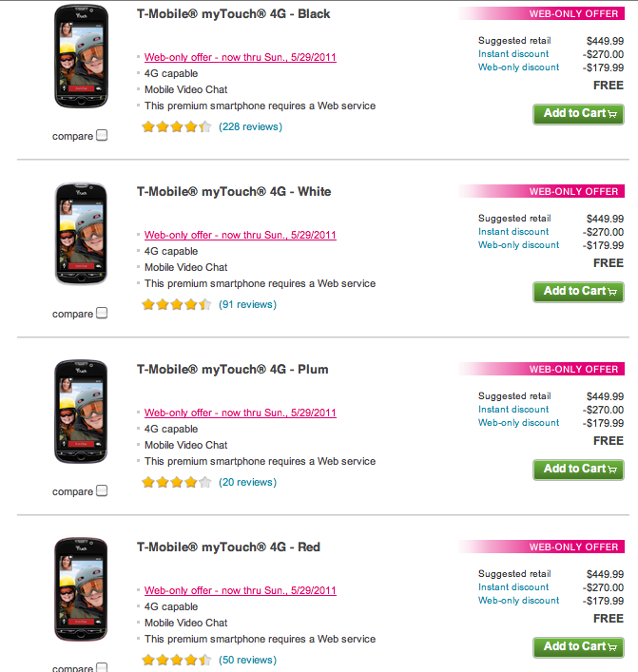Open the 228 reviews link
638x672 pixels.
tap(250, 126)
